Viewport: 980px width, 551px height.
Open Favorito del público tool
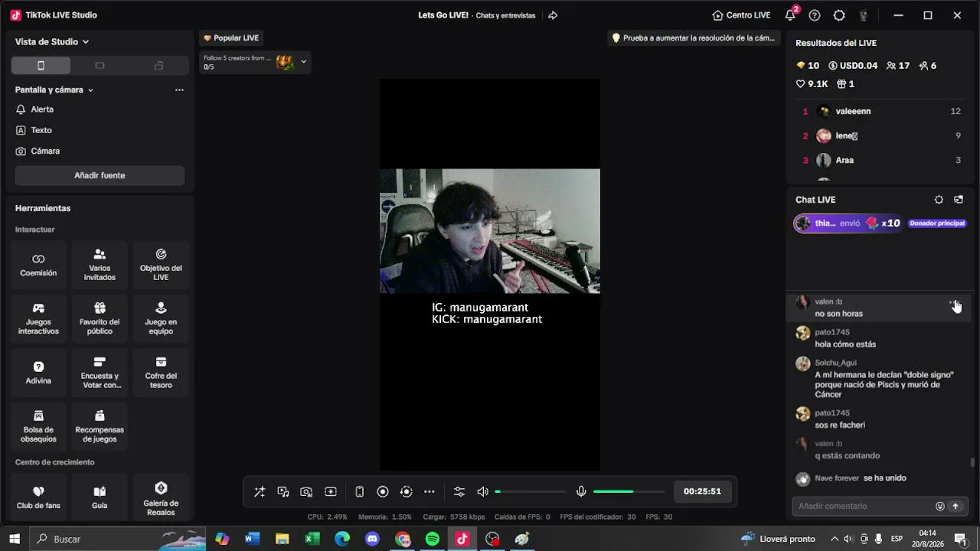(100, 319)
